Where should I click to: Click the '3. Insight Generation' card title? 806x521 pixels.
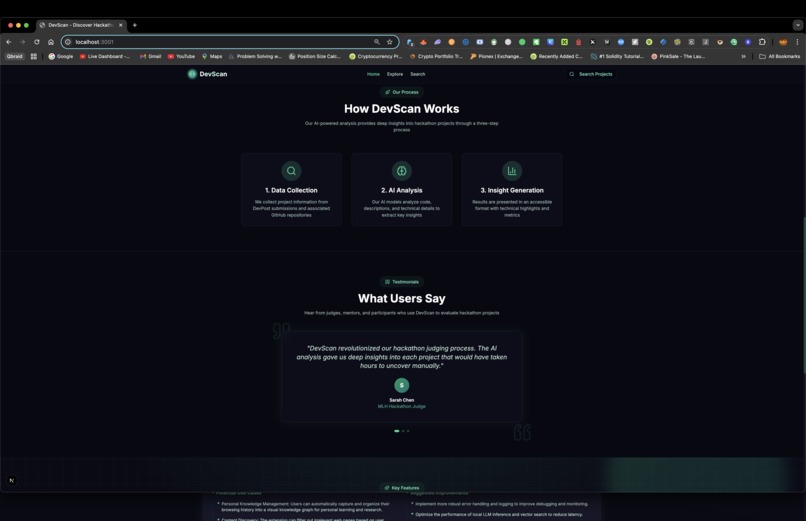click(512, 190)
